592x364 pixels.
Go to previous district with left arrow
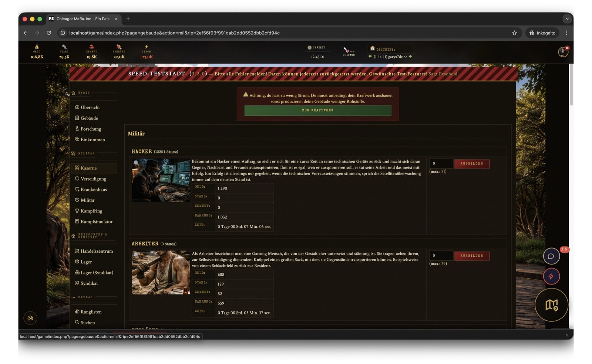pos(370,57)
